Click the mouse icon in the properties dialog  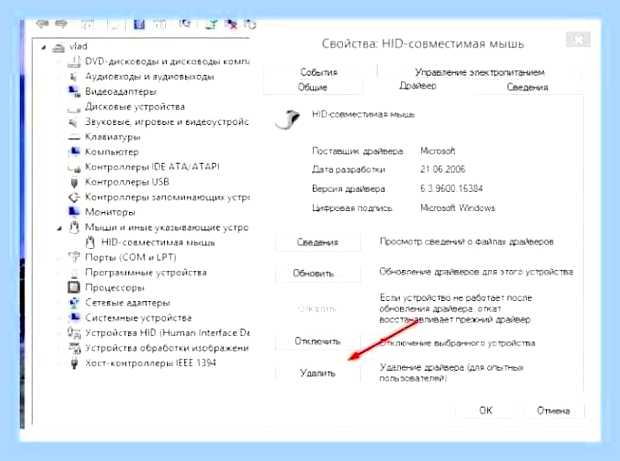[x=288, y=119]
